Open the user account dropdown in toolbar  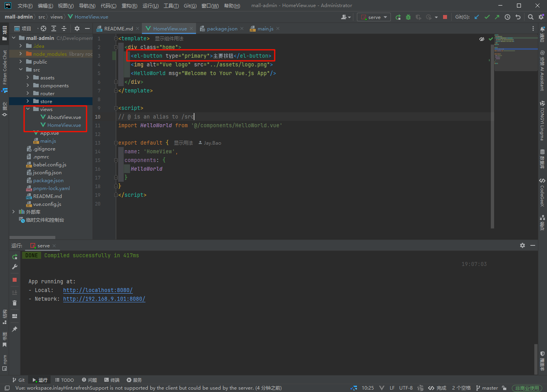point(346,17)
